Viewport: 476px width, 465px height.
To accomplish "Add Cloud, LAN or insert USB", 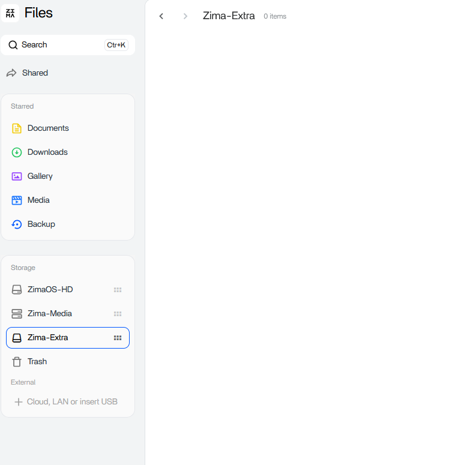I will coord(66,402).
